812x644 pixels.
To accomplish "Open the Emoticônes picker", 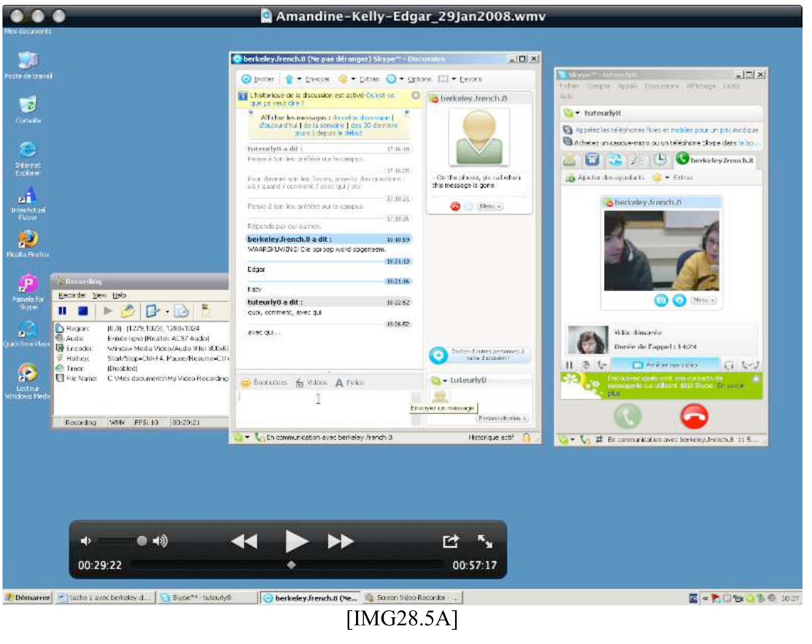I will pos(264,383).
